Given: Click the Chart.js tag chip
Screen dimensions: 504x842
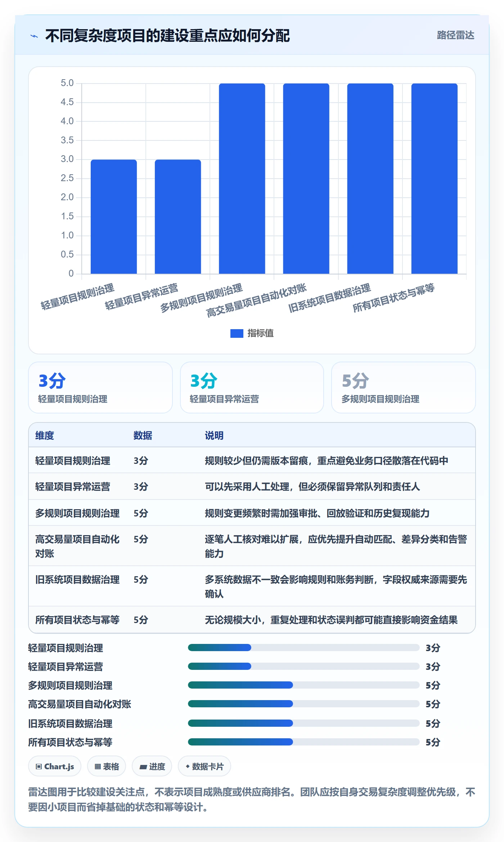Looking at the screenshot, I should (55, 766).
